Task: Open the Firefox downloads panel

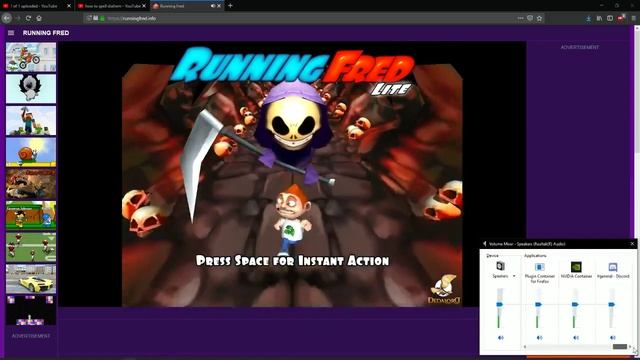Action: pyautogui.click(x=588, y=18)
